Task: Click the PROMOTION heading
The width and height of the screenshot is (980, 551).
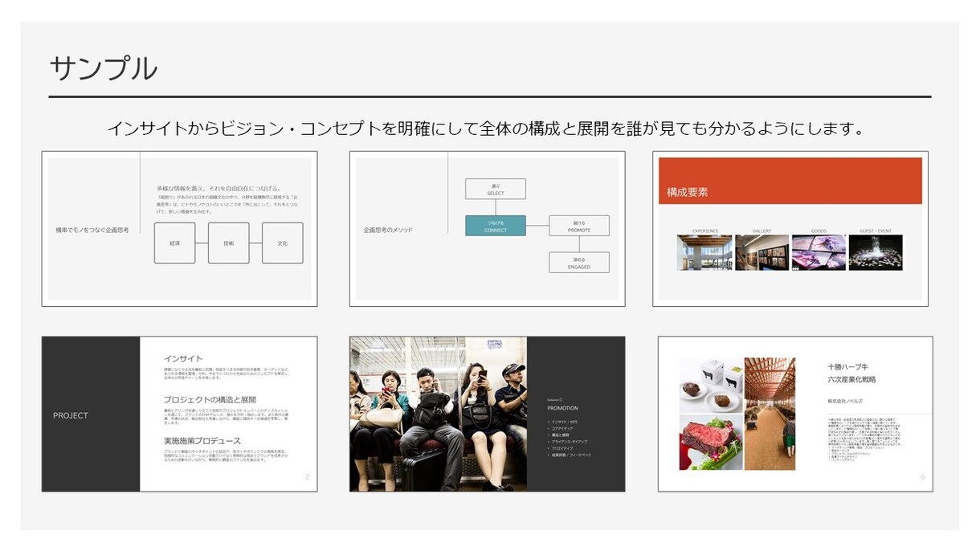Action: tap(563, 408)
